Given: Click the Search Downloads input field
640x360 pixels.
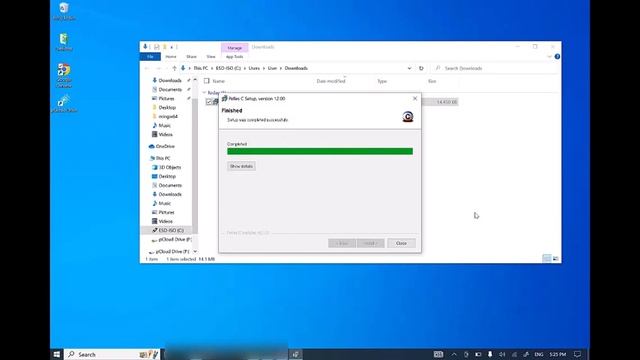Looking at the screenshot, I should click(495, 68).
